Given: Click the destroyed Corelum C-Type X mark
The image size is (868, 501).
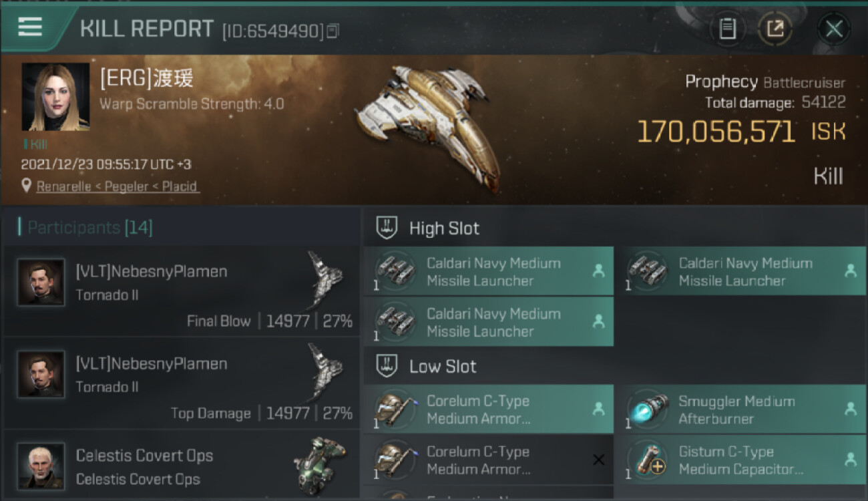Looking at the screenshot, I should coord(598,460).
